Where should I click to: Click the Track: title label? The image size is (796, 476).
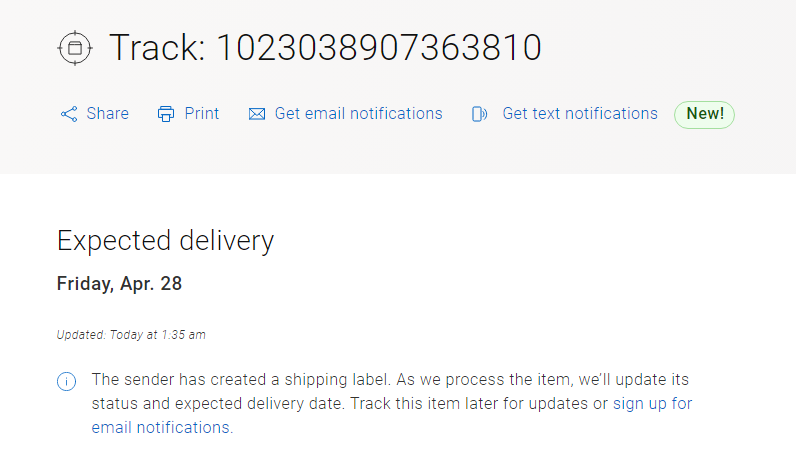[156, 48]
